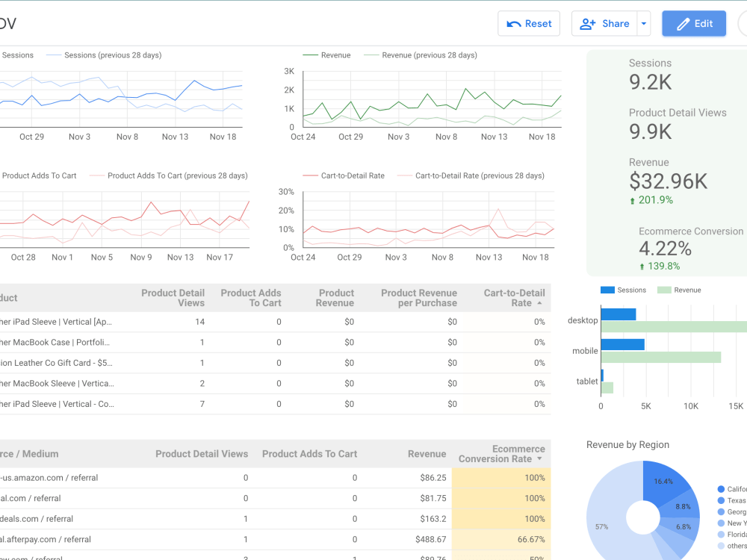The image size is (747, 560).
Task: Click the Product Detail Views value 9.9K
Action: 651,132
